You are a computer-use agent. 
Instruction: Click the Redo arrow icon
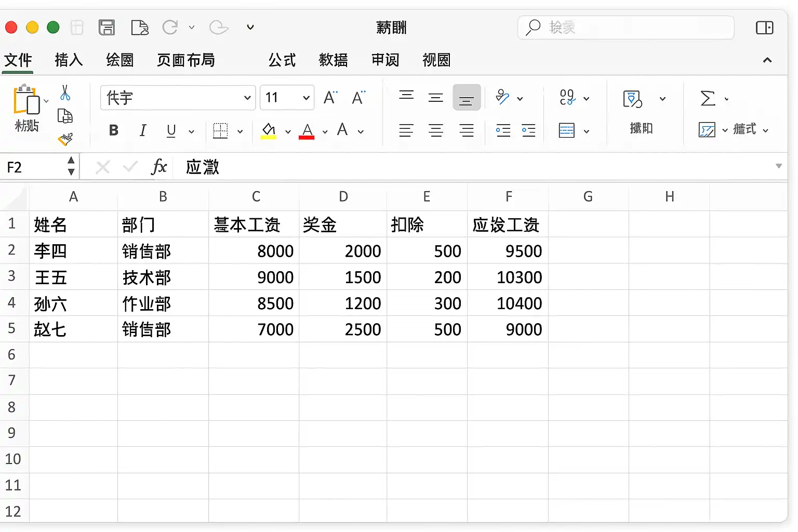[219, 27]
